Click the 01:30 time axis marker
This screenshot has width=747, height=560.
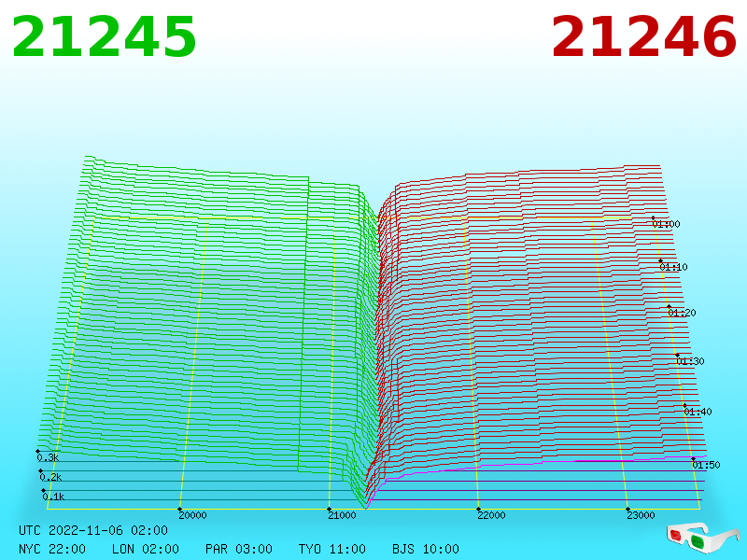point(690,361)
